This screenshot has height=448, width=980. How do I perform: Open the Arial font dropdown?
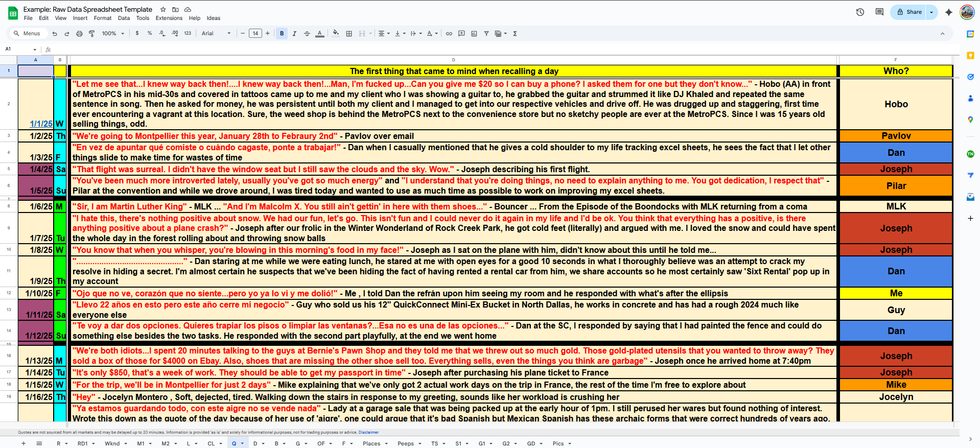[216, 34]
